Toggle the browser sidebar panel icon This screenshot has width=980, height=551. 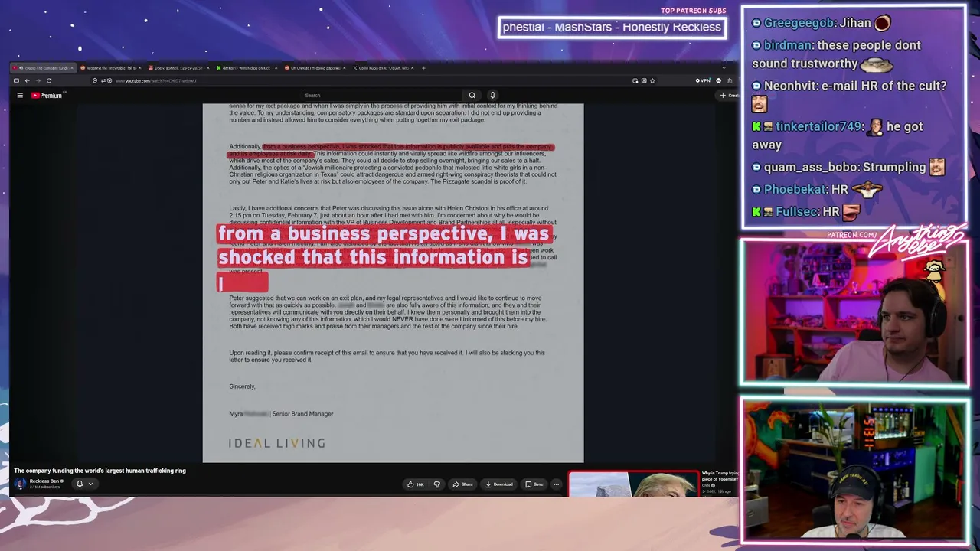tap(16, 80)
